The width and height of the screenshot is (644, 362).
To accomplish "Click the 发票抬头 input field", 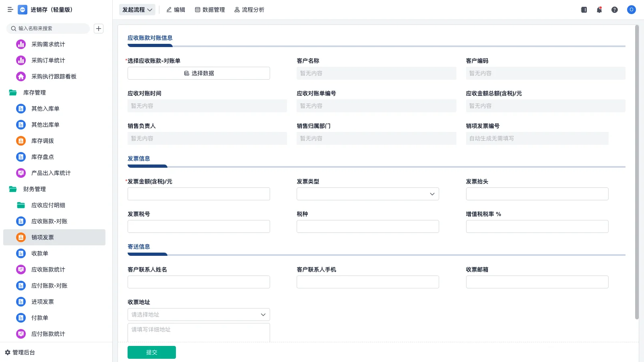I will (x=537, y=194).
